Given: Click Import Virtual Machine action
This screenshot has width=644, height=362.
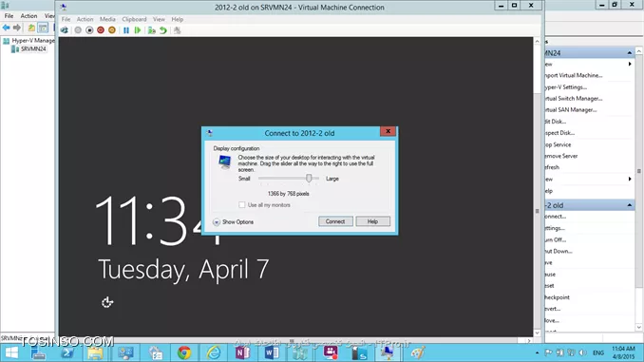Looking at the screenshot, I should [x=574, y=76].
